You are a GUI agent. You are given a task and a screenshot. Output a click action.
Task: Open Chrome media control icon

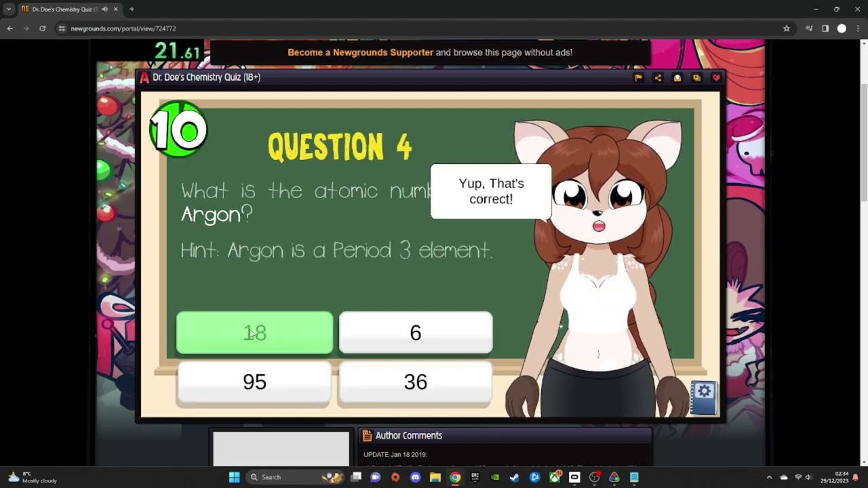point(809,28)
